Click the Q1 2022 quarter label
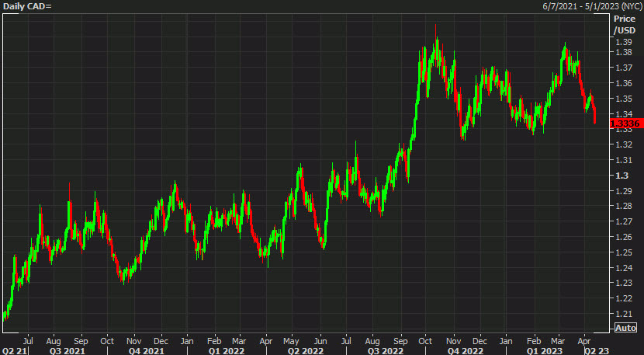 [226, 351]
